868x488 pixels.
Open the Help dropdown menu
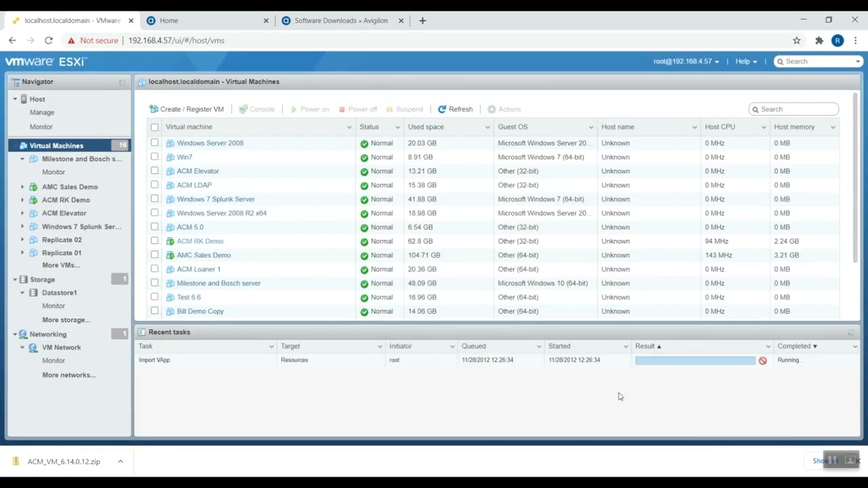pos(746,62)
